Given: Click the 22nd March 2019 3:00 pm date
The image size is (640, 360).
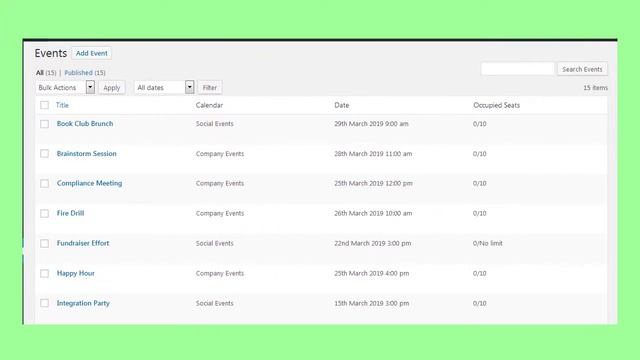Looking at the screenshot, I should (373, 243).
